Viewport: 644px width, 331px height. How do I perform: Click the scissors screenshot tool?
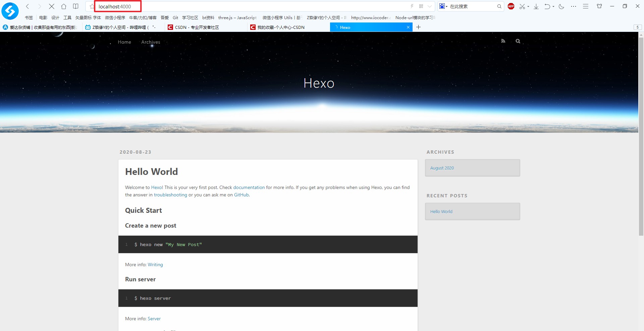tap(522, 6)
